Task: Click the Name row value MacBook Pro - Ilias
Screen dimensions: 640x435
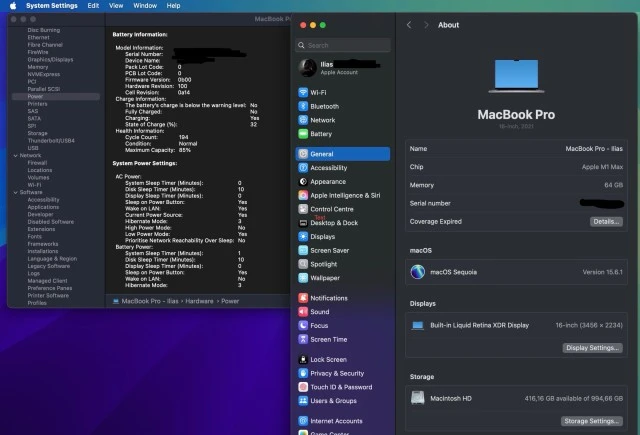Action: pos(594,149)
